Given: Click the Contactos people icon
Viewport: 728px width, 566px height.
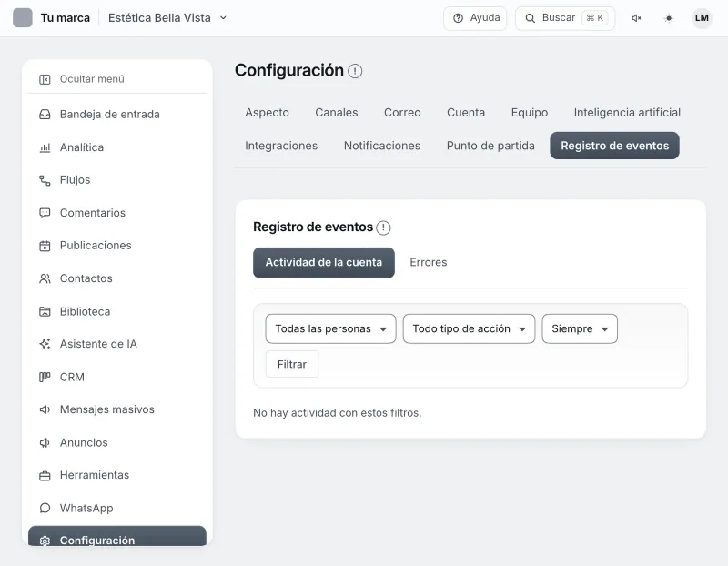Looking at the screenshot, I should 45,278.
